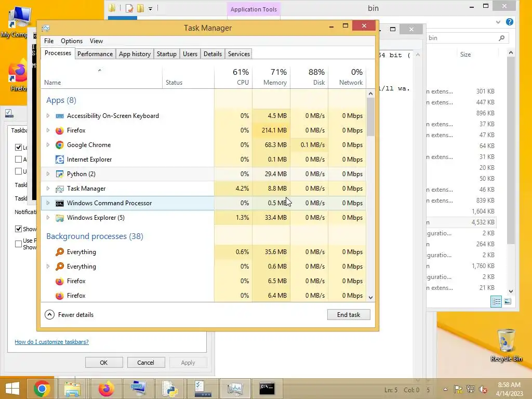The height and width of the screenshot is (399, 532).
Task: Expand the Python (2) row
Action: 48,174
